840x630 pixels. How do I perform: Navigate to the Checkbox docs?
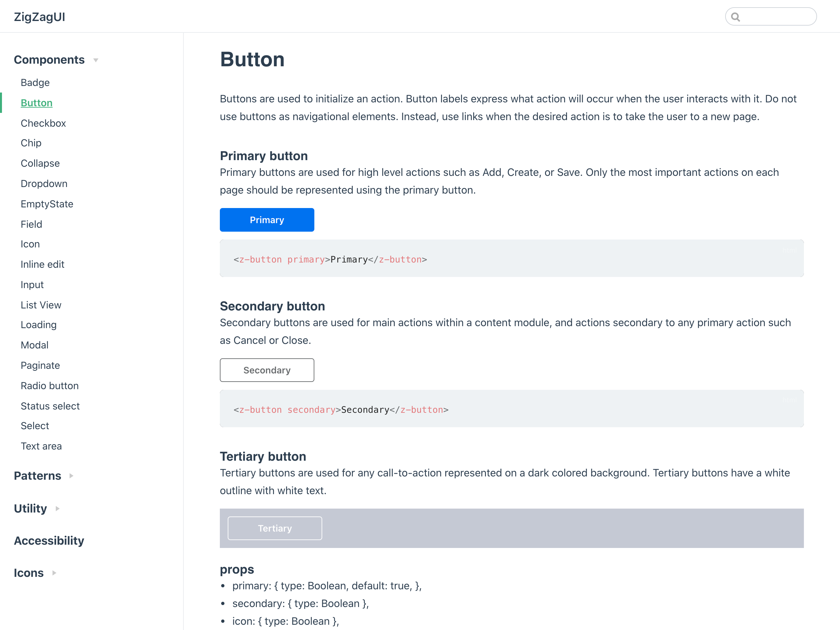[x=43, y=123]
